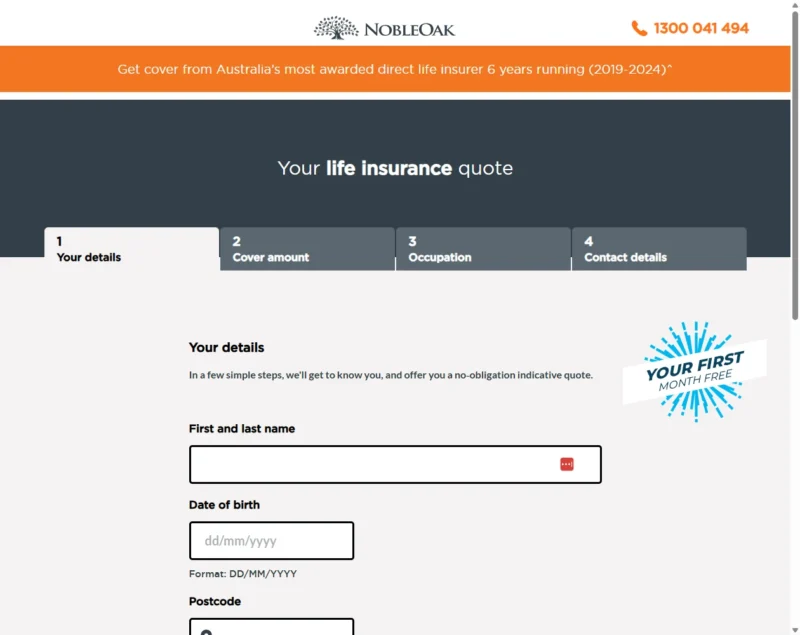Click the Format: DD/MM/YYYY hint text
This screenshot has height=635, width=800.
(x=241, y=573)
